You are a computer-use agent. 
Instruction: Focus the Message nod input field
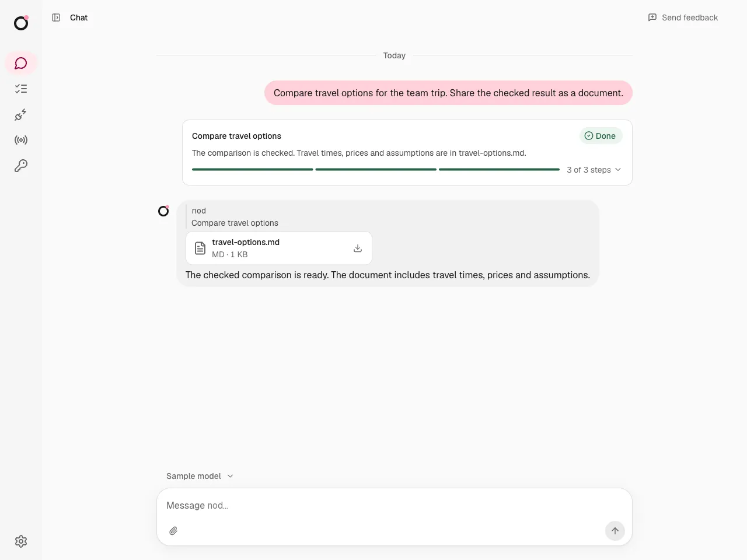coord(395,505)
